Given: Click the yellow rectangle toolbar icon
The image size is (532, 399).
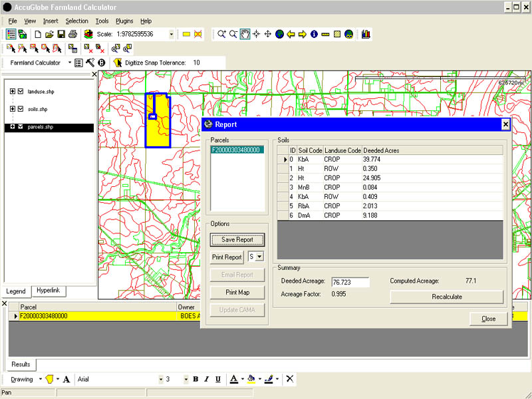Looking at the screenshot, I should [186, 34].
